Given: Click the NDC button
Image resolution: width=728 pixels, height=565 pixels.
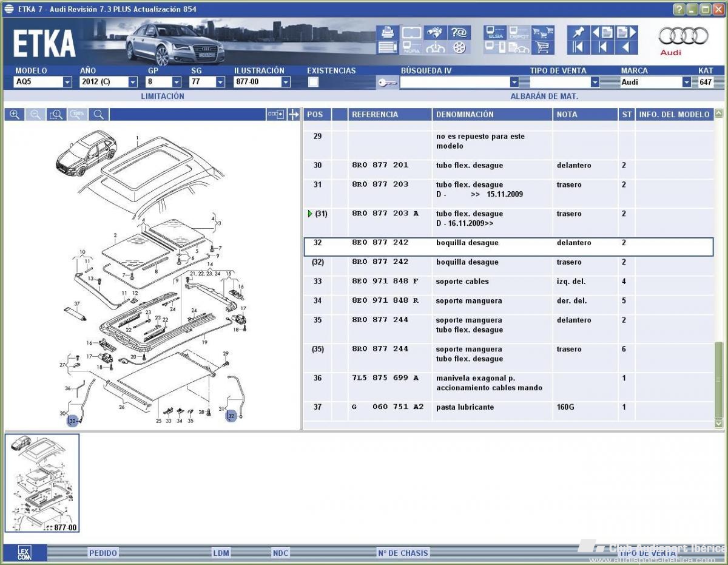Looking at the screenshot, I should coord(280,553).
